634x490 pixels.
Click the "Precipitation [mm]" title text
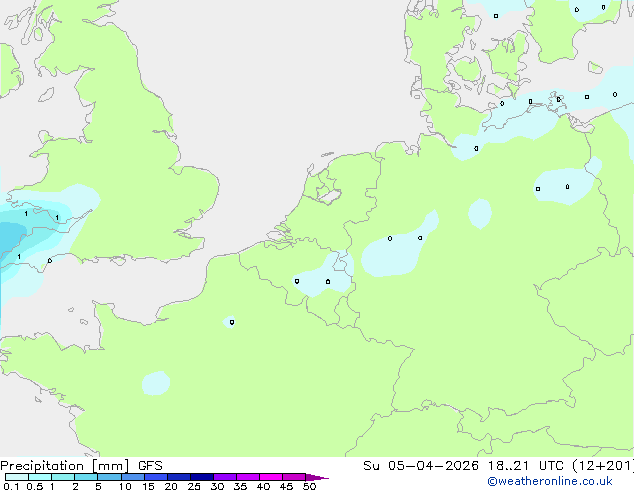(x=65, y=466)
